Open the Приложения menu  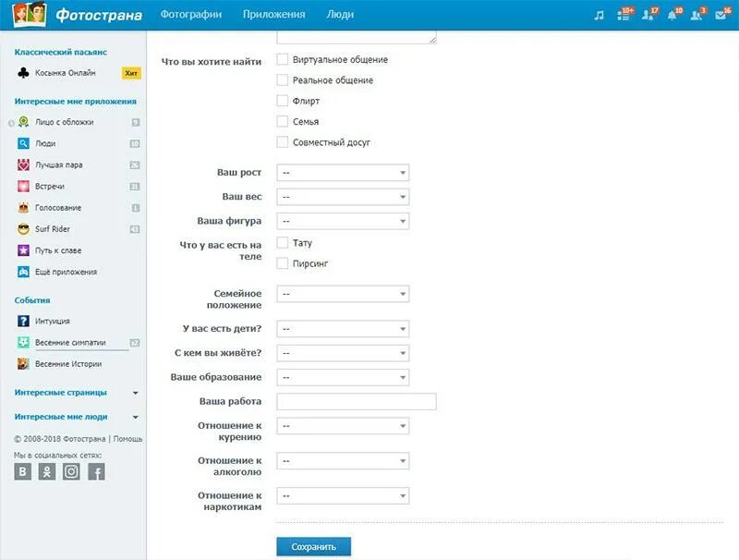[273, 15]
